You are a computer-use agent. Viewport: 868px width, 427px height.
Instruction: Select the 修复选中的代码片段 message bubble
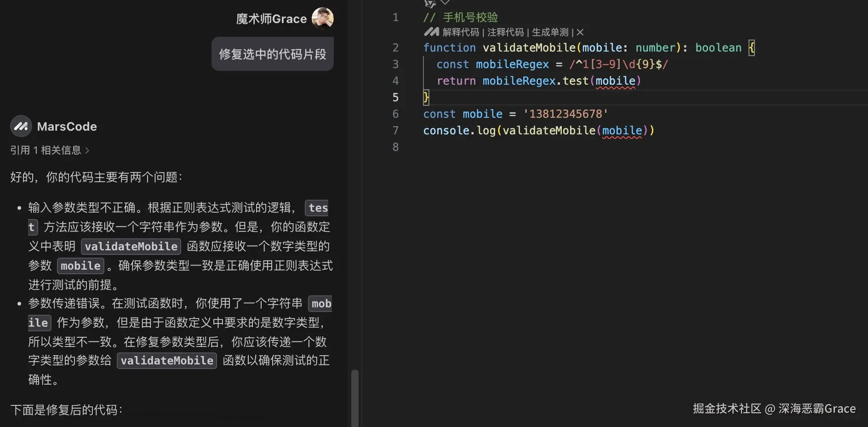pos(273,54)
